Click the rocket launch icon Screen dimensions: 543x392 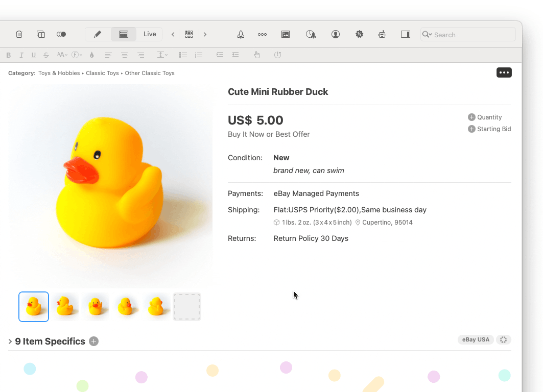[241, 34]
